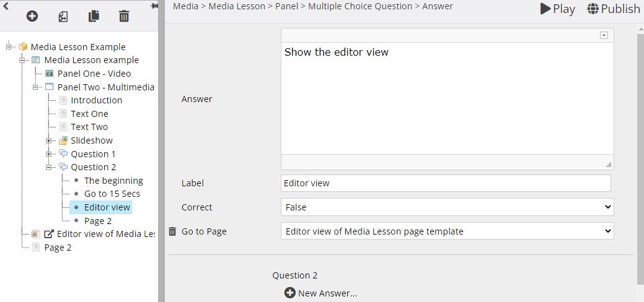This screenshot has height=302, width=644.
Task: Collapse the Question 2 tree node
Action: pos(49,168)
